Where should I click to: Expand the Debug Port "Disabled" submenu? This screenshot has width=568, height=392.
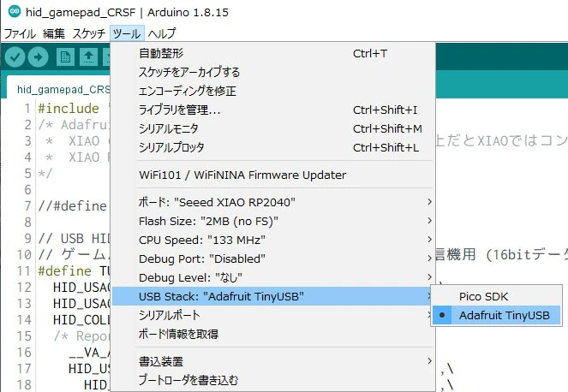(x=272, y=258)
